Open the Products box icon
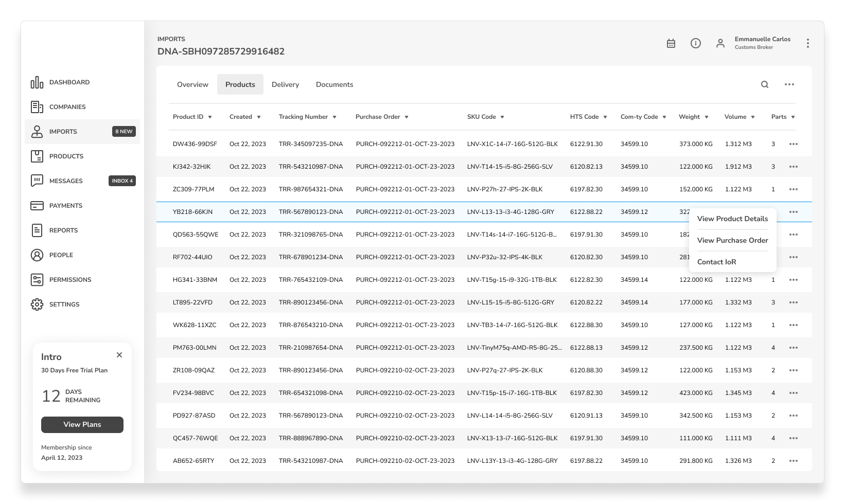 (37, 156)
